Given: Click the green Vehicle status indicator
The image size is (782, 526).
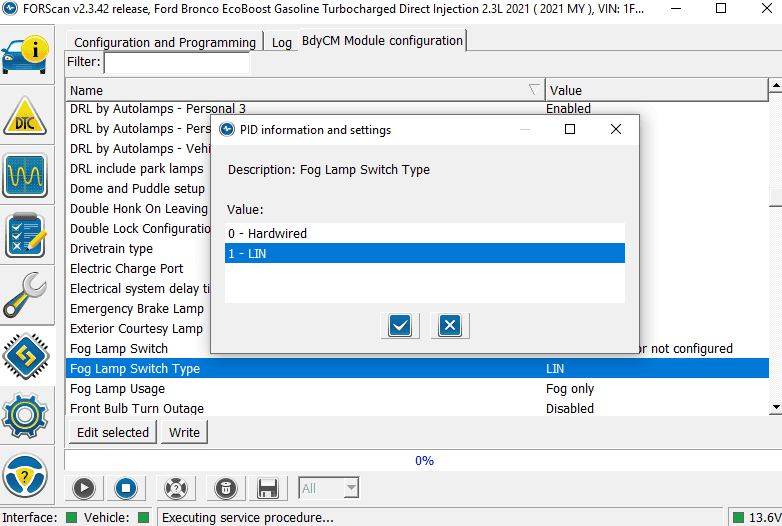Looking at the screenshot, I should click(144, 518).
